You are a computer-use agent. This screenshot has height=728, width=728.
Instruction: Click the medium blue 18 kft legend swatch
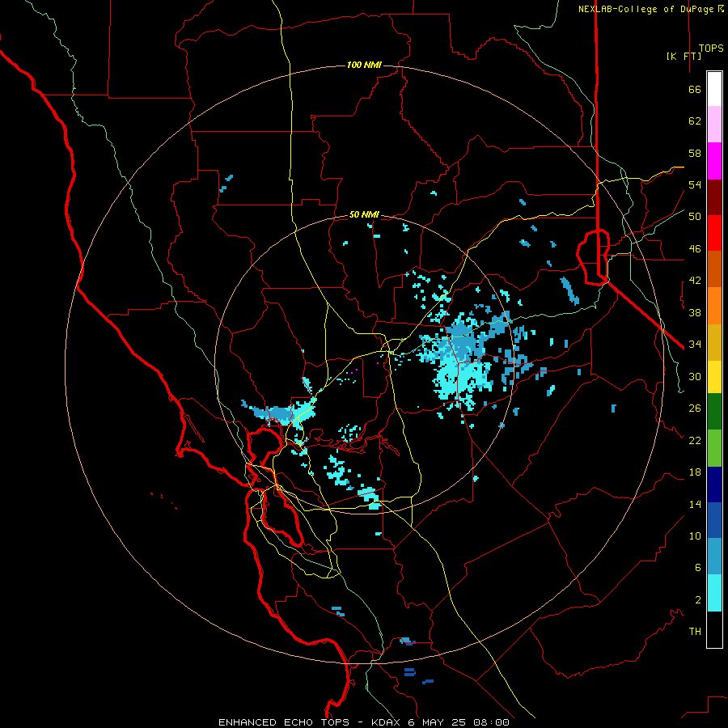[x=714, y=520]
